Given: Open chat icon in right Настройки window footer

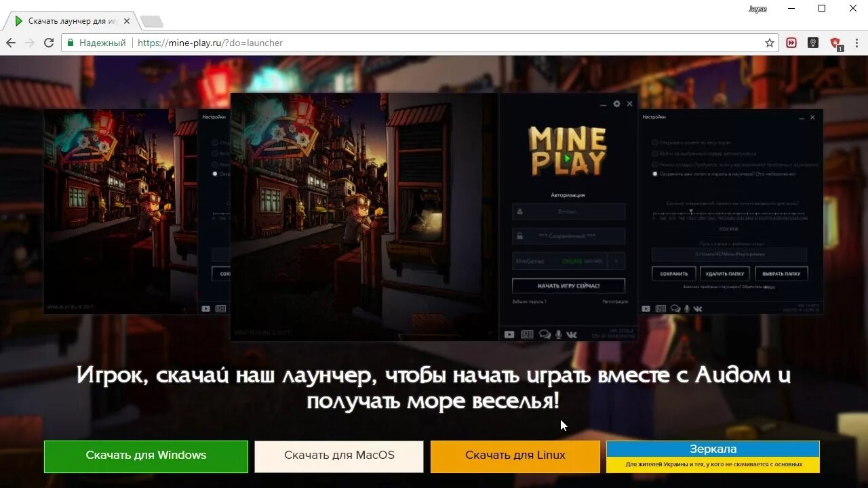Looking at the screenshot, I should pos(675,308).
